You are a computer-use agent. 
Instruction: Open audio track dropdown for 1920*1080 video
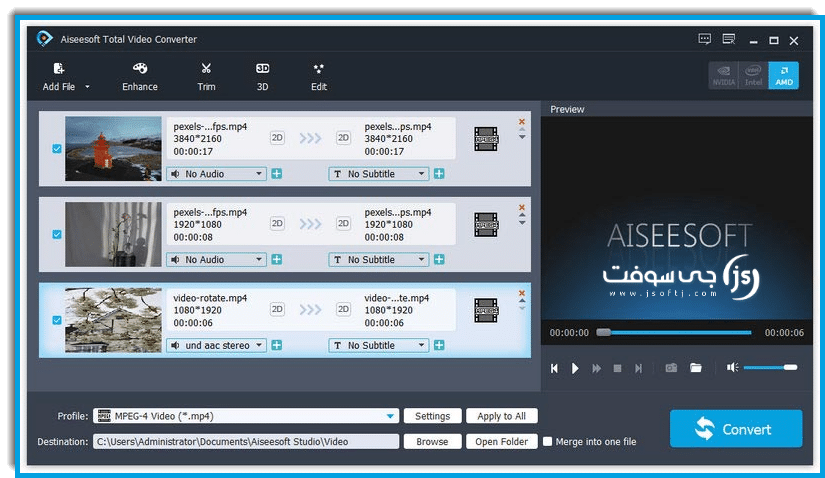pos(216,260)
